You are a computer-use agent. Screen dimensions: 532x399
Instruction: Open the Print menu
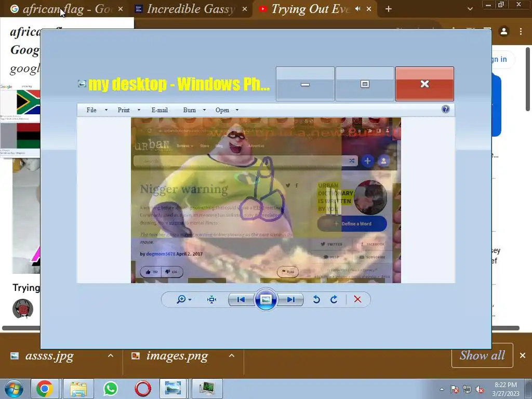click(124, 110)
